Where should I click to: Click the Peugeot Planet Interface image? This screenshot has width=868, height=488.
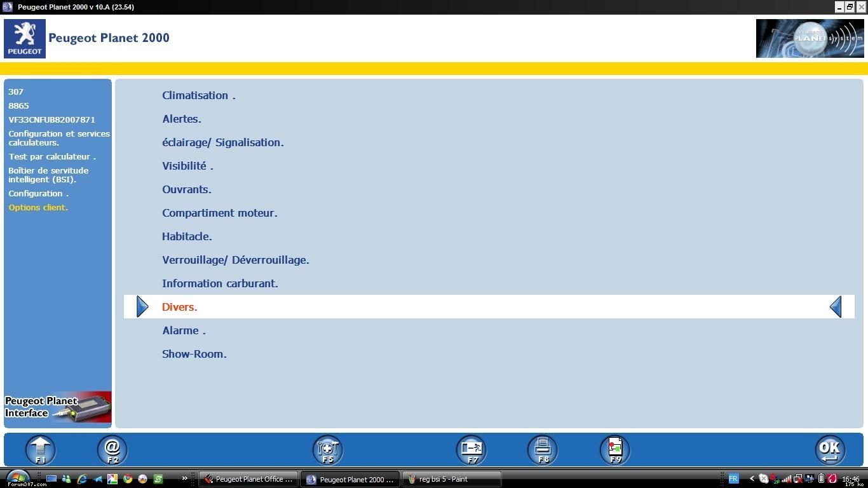point(58,407)
